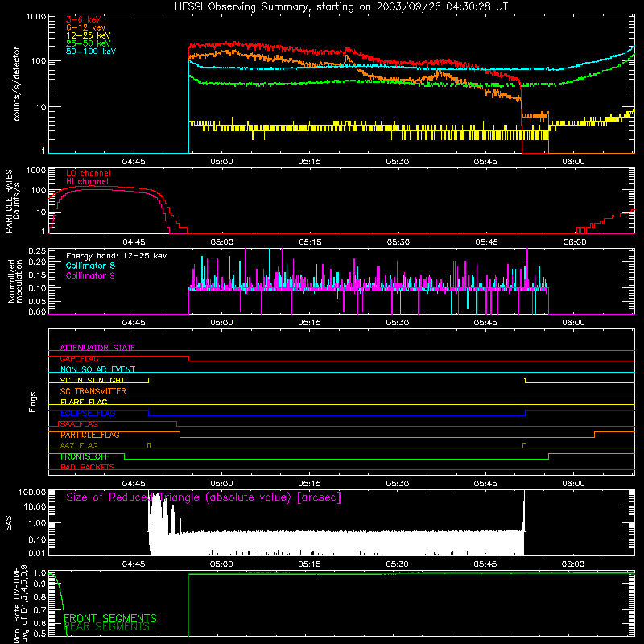Select the SC_IN_SUNLIGHT flag label
The width and height of the screenshot is (644, 644).
tap(93, 380)
